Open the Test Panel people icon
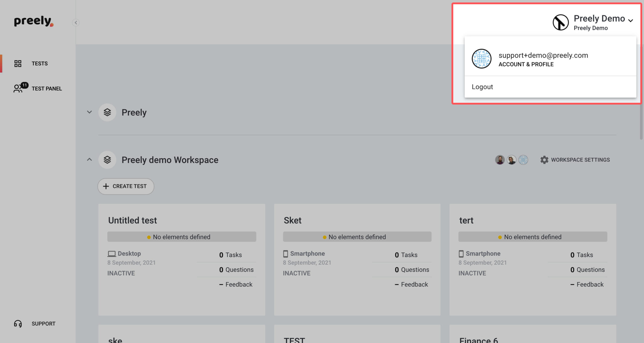The width and height of the screenshot is (644, 343). point(18,88)
